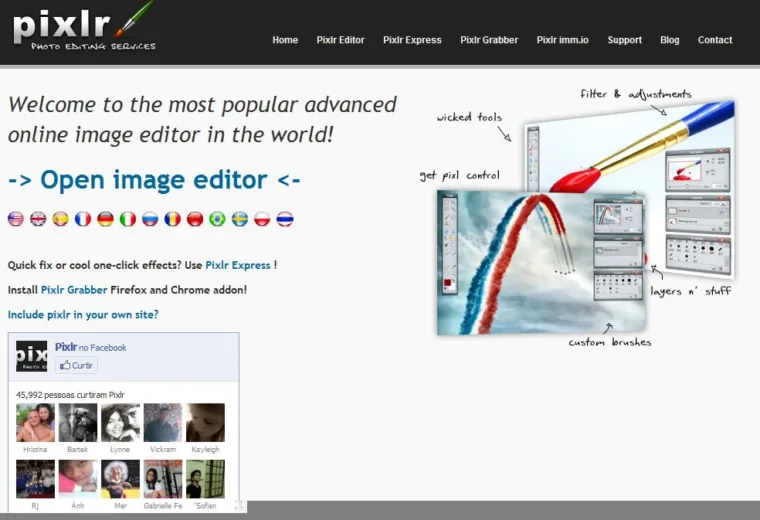The width and height of the screenshot is (760, 520).
Task: Select the German flag language icon
Action: tap(105, 219)
